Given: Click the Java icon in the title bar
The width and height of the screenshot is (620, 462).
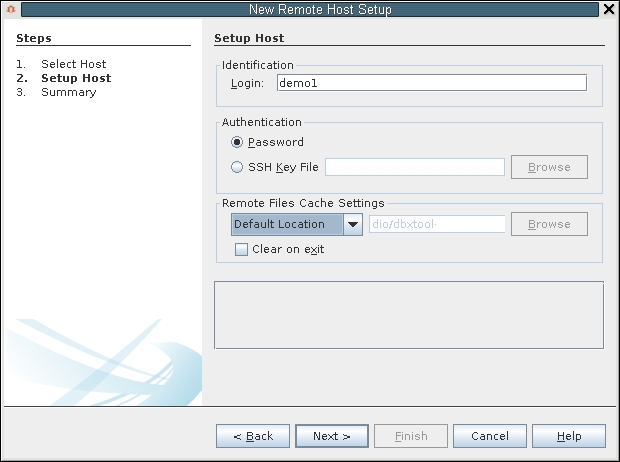Looking at the screenshot, I should [9, 9].
